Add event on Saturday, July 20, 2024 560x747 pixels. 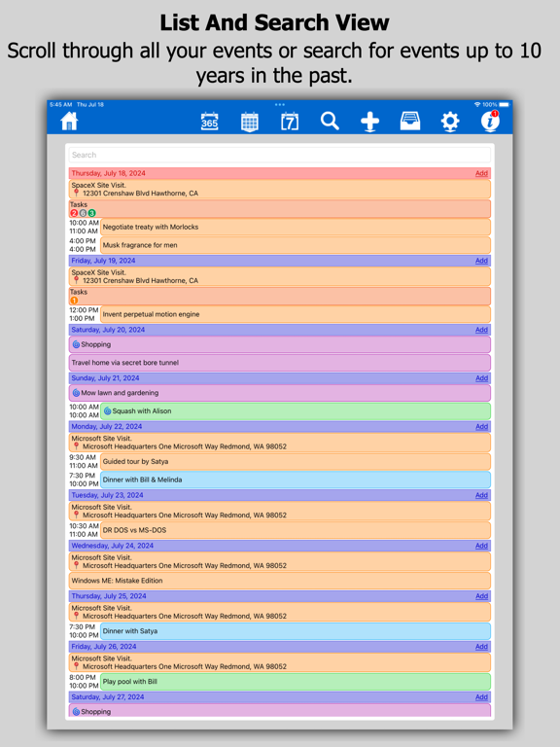tap(481, 330)
